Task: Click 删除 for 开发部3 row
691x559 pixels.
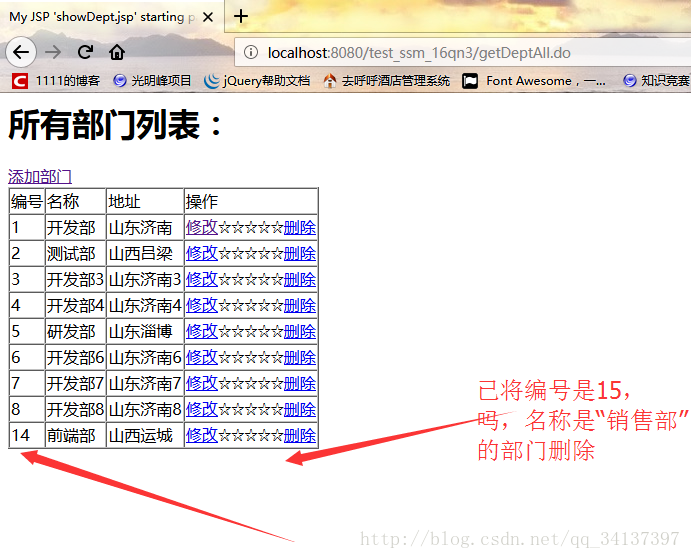Action: point(300,280)
